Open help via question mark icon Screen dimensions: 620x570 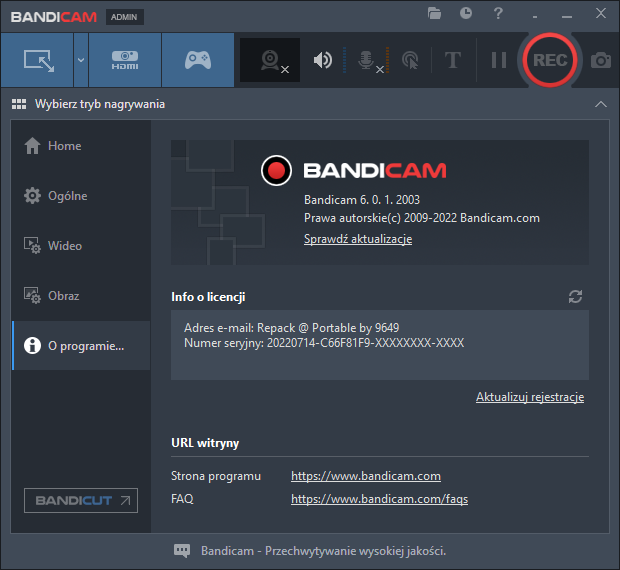[x=498, y=13]
